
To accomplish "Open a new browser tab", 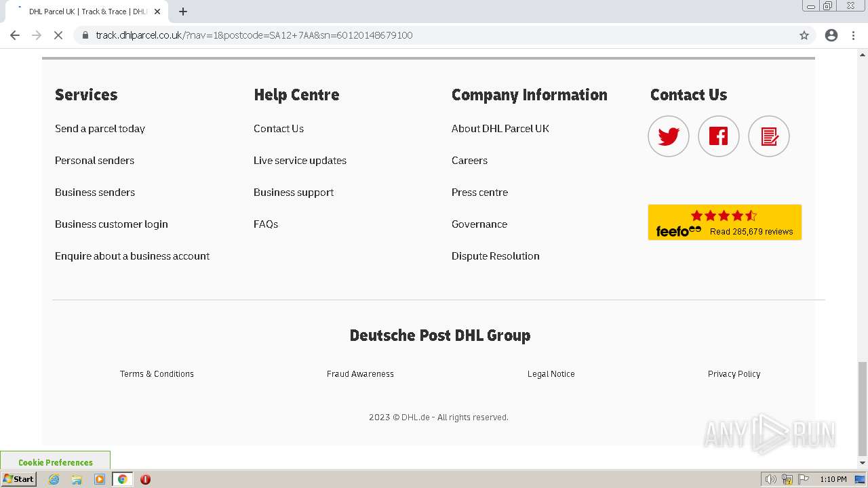I will tap(183, 12).
